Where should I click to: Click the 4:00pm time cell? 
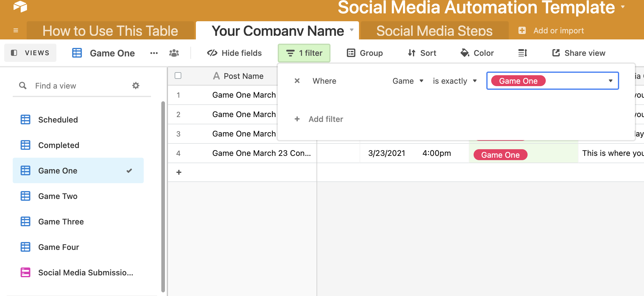(x=437, y=153)
